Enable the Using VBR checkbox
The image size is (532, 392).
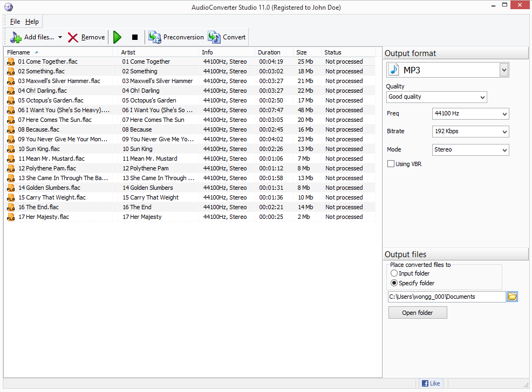(x=390, y=164)
